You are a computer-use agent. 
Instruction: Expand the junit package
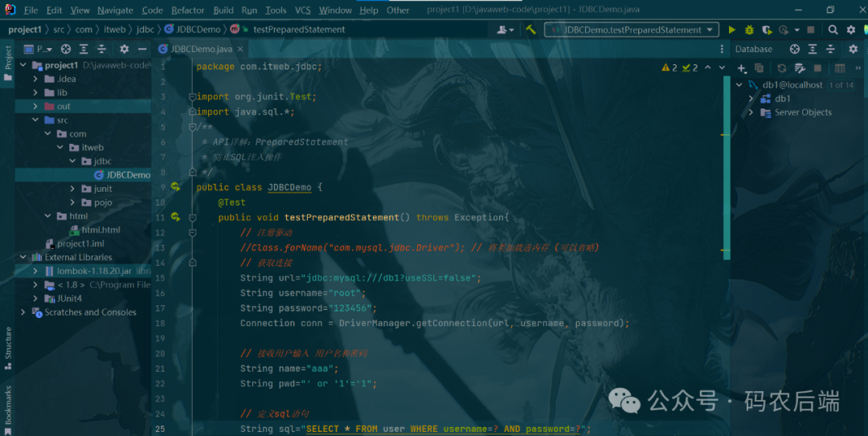72,189
